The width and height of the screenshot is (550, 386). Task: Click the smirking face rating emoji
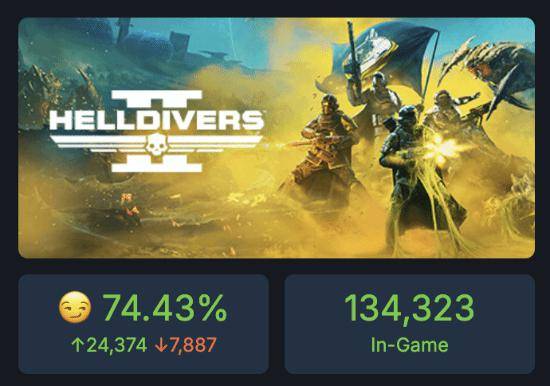tap(75, 308)
